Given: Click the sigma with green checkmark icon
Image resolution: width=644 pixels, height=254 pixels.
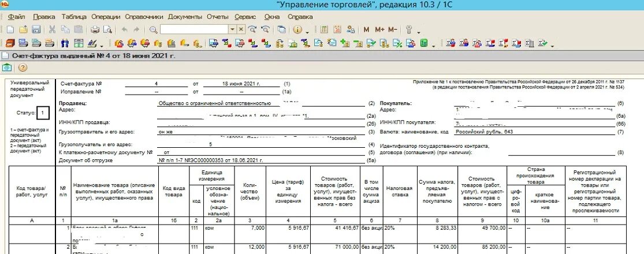Looking at the screenshot, I should [543, 43].
